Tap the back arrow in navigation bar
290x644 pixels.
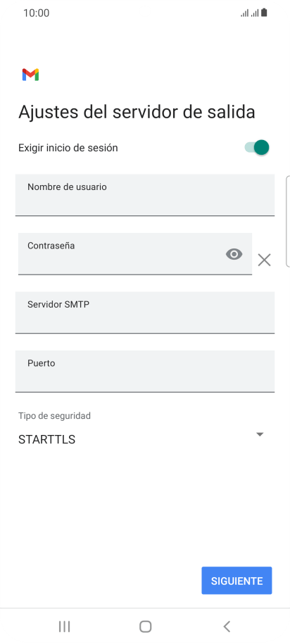227,626
